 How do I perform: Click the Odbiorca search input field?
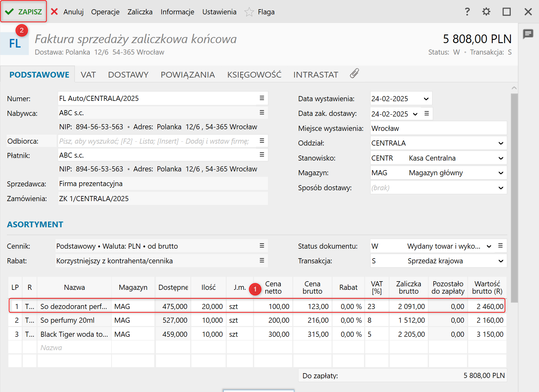pyautogui.click(x=156, y=141)
